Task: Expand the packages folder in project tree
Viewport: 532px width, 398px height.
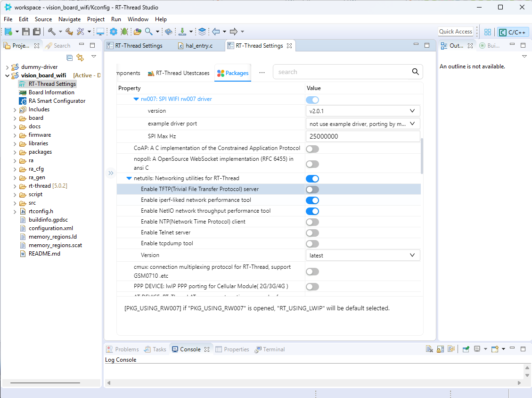Action: [15, 152]
